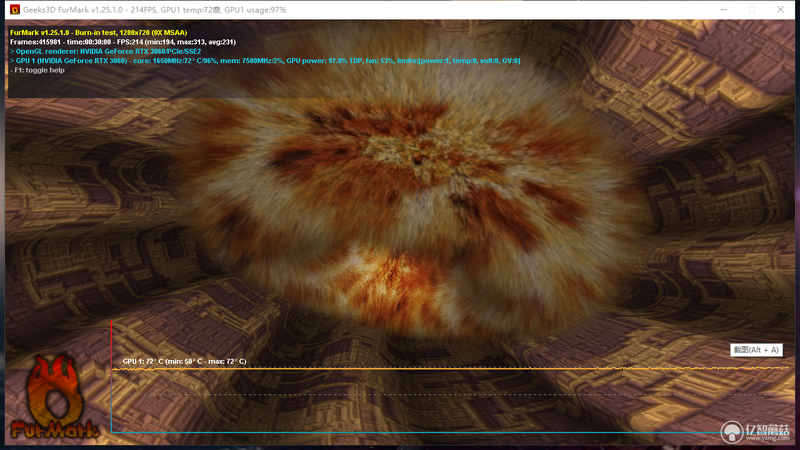This screenshot has width=800, height=450.
Task: Click the orange GPU temperature graph line
Action: tap(450, 368)
